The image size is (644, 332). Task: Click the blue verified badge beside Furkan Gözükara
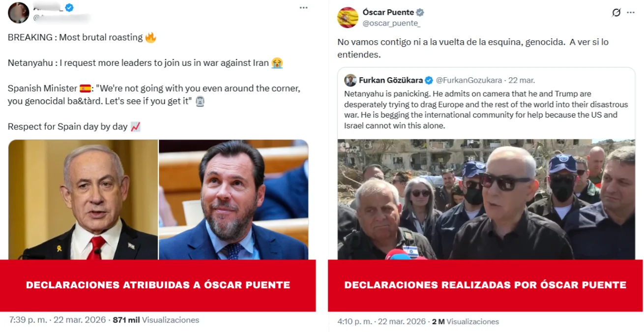[429, 80]
